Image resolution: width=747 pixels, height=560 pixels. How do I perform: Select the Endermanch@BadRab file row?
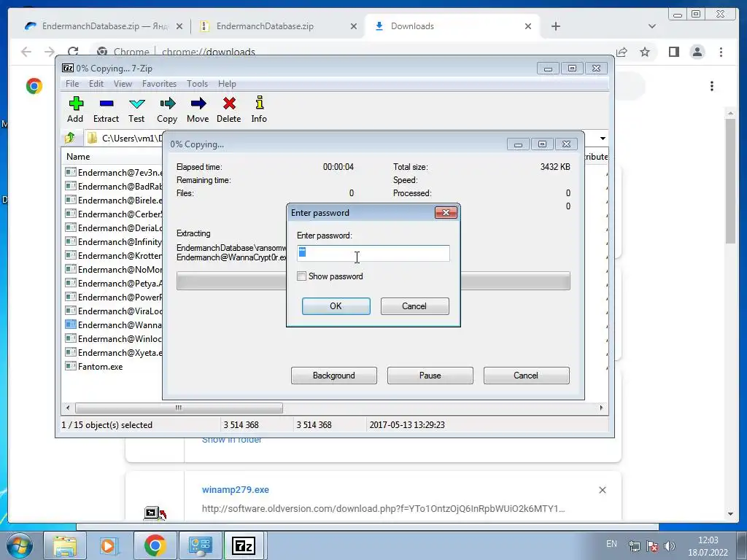113,186
